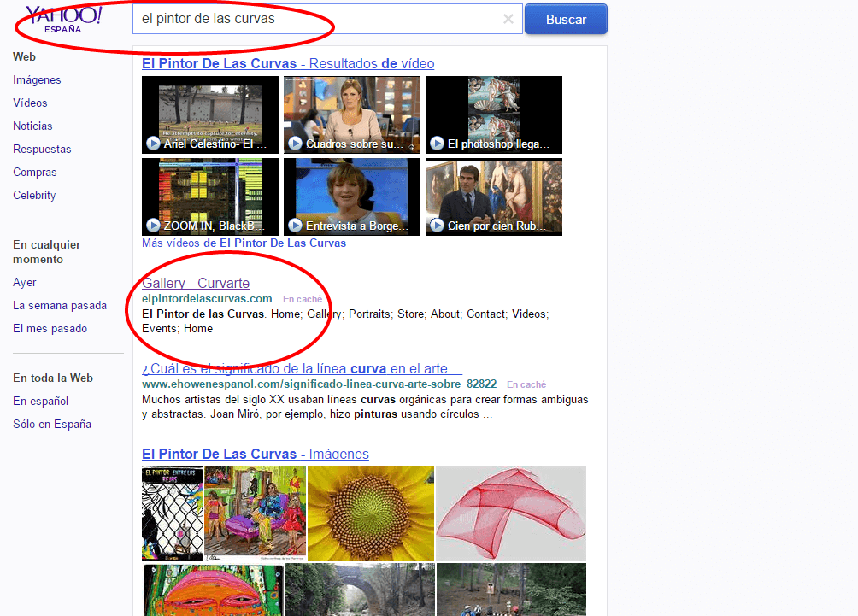Select the Web search category

(x=24, y=57)
